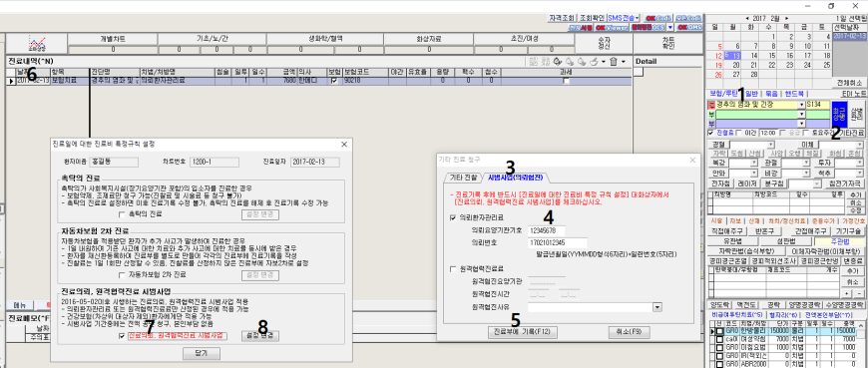Go to previous month in calendar

click(x=748, y=18)
